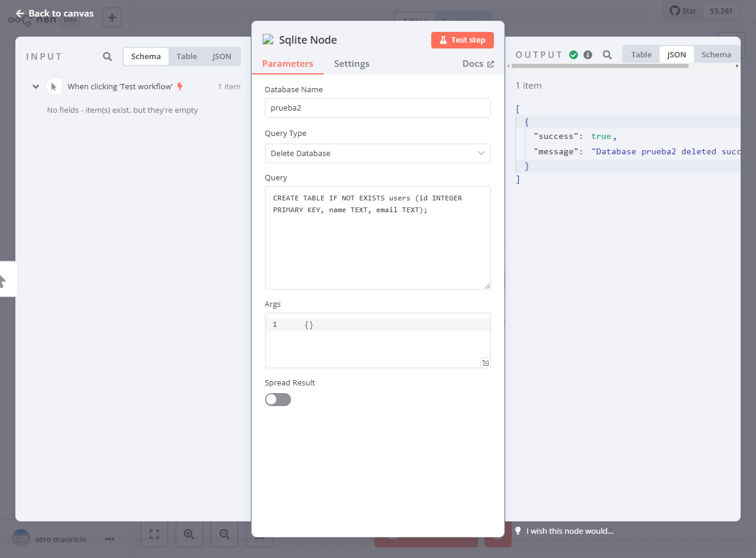Click the search icon in the INPUT panel
756x558 pixels.
tap(107, 56)
